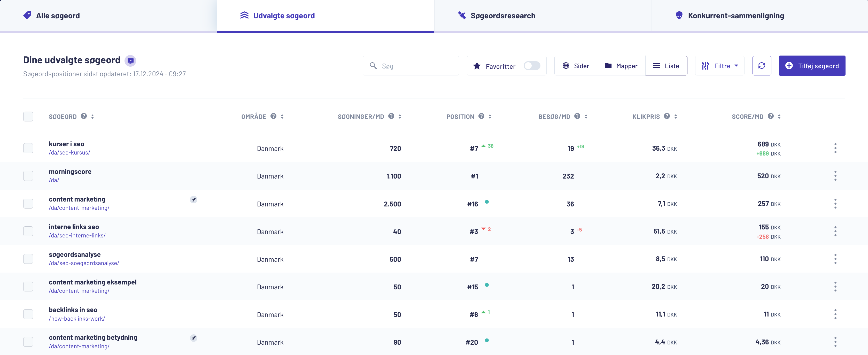Click green dot beside position #15
The width and height of the screenshot is (868, 355).
point(486,285)
